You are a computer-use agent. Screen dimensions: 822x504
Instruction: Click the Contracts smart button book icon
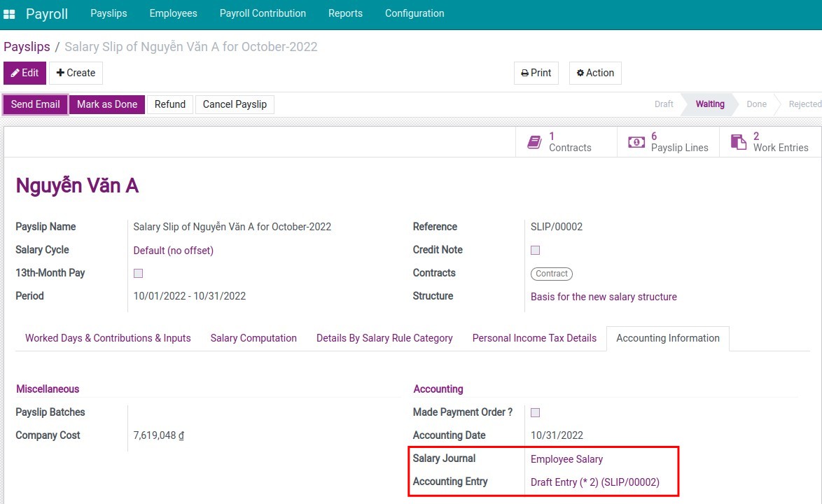click(x=534, y=140)
